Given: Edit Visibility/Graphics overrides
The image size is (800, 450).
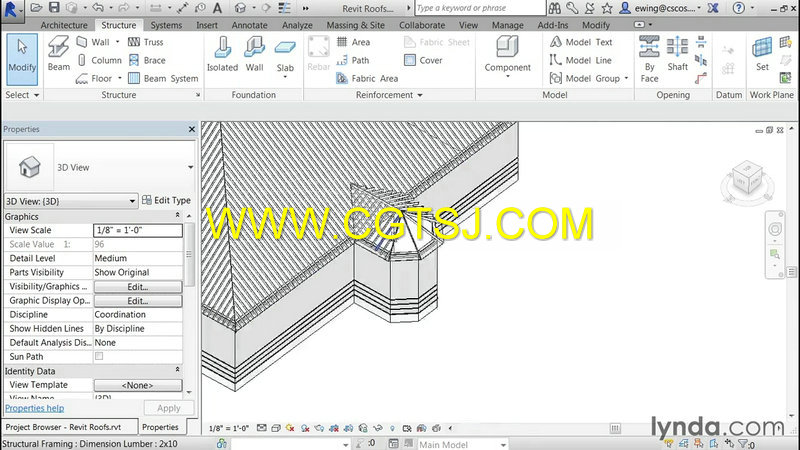Looking at the screenshot, I should click(x=138, y=287).
